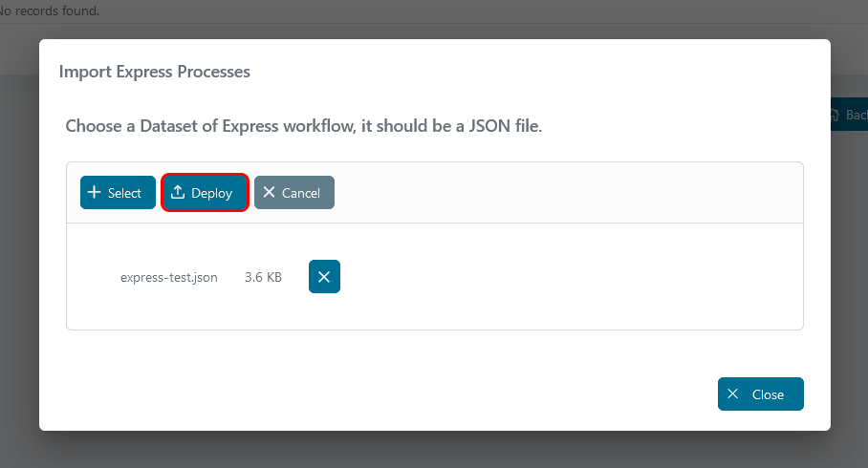Click the express-test.json file name
This screenshot has height=468, width=868.
[x=169, y=278]
